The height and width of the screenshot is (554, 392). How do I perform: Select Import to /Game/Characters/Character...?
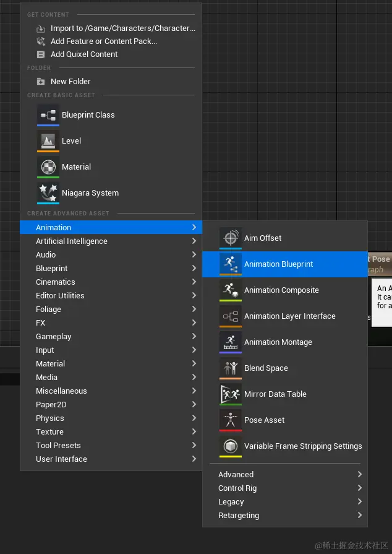click(x=111, y=28)
